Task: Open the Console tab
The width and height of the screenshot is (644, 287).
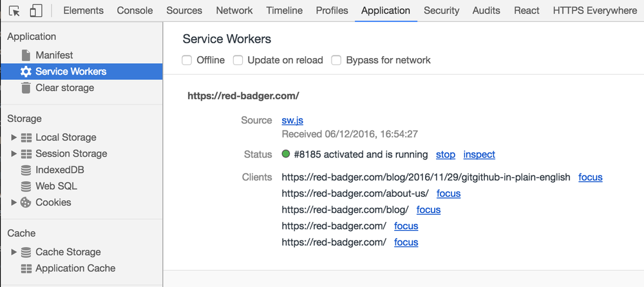Action: [x=135, y=10]
